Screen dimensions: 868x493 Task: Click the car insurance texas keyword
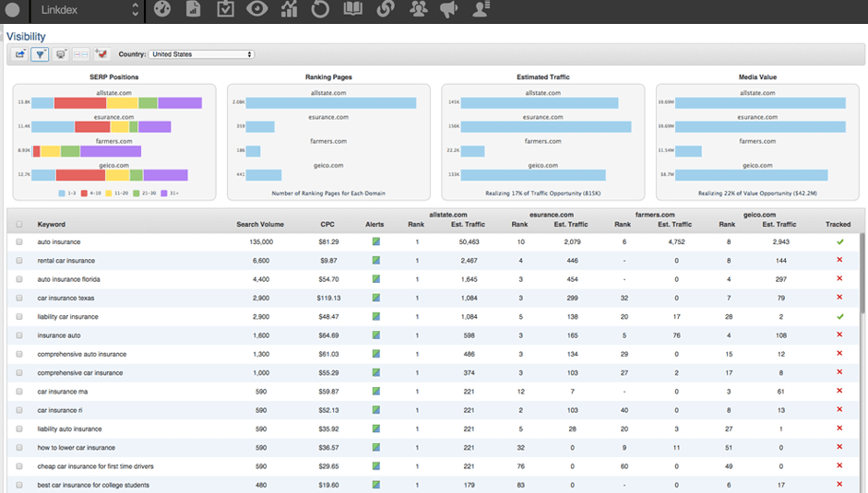(x=65, y=298)
